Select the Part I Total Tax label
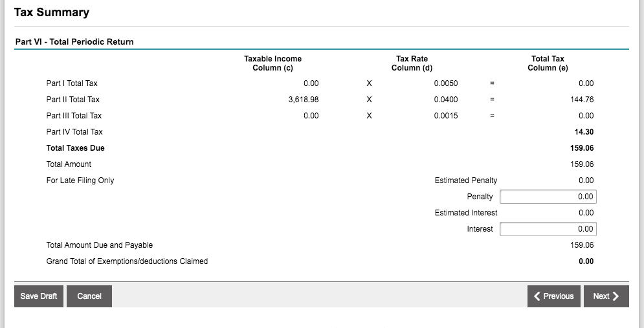 (x=72, y=83)
